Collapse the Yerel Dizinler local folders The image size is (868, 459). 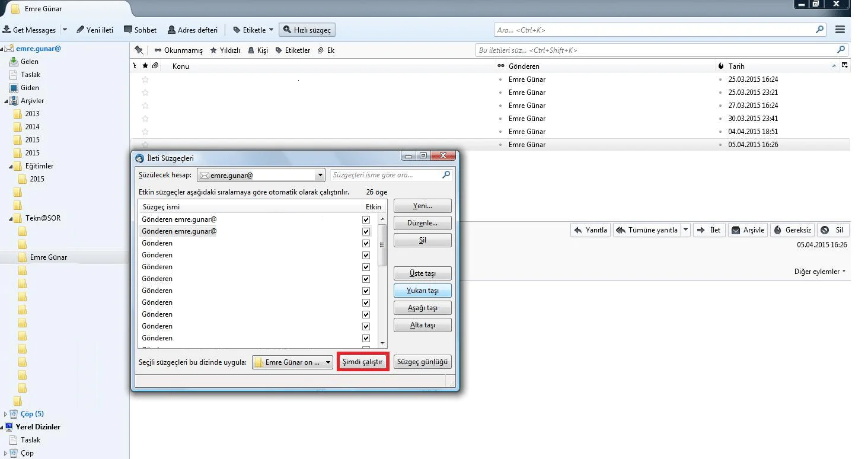pyautogui.click(x=2, y=428)
